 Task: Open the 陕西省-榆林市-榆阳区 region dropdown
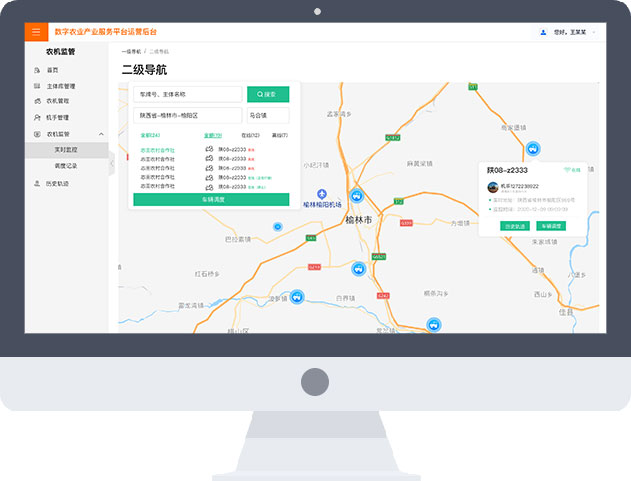tap(187, 115)
